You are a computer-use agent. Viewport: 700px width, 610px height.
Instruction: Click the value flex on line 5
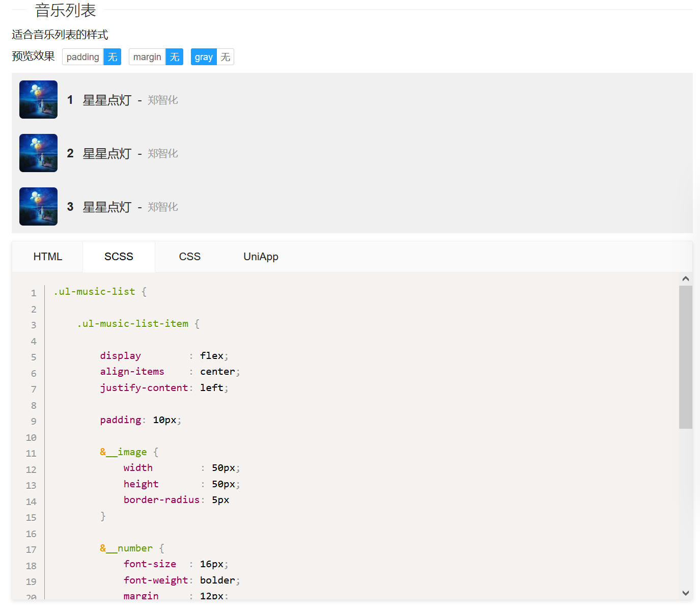pyautogui.click(x=212, y=356)
